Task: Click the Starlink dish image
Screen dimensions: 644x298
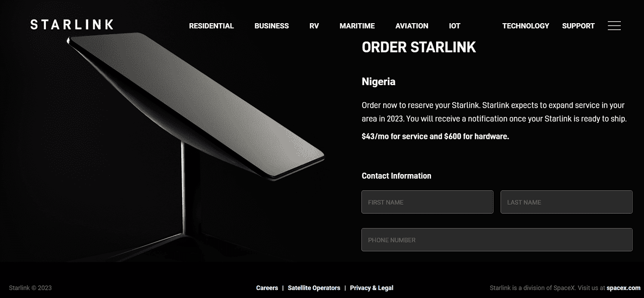Action: (x=196, y=106)
